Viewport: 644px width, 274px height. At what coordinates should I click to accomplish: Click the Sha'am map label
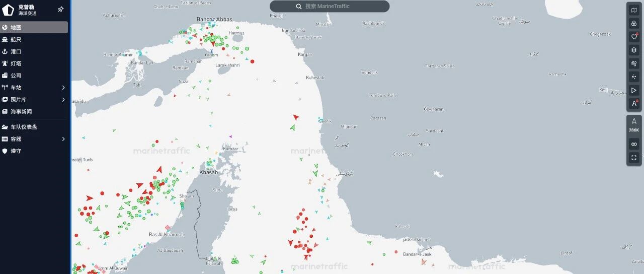click(187, 196)
